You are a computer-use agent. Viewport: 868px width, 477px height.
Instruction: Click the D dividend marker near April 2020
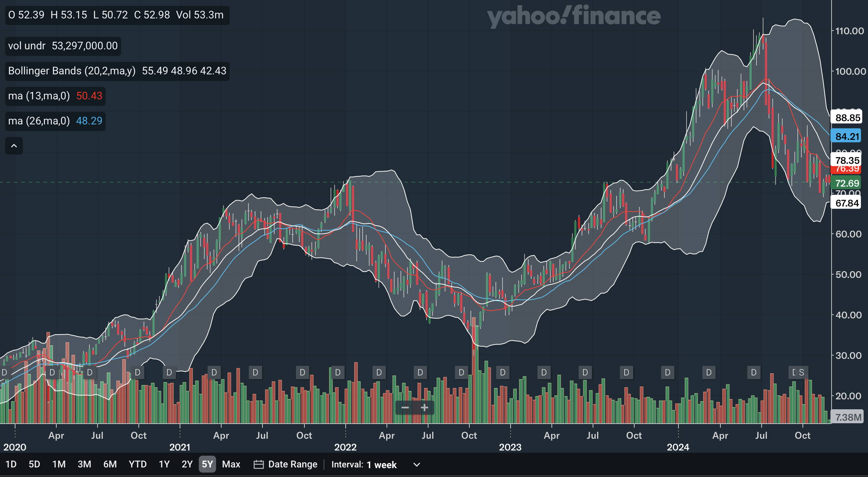(52, 372)
